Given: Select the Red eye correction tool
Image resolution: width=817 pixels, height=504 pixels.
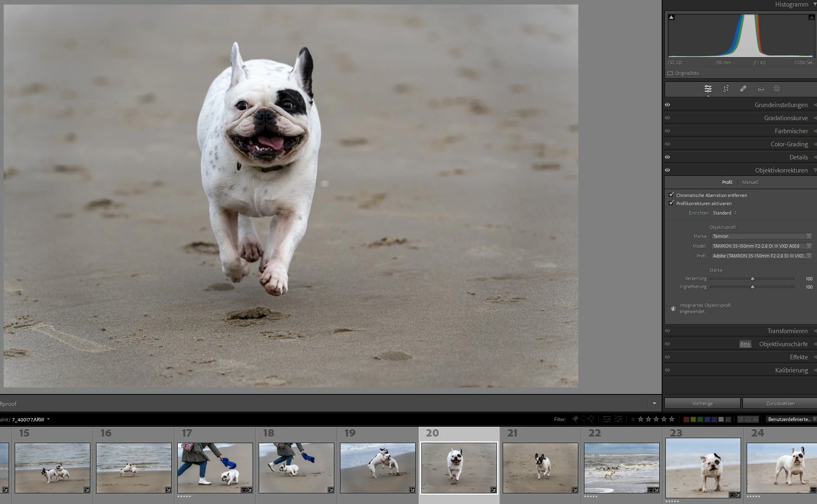Looking at the screenshot, I should [x=760, y=89].
